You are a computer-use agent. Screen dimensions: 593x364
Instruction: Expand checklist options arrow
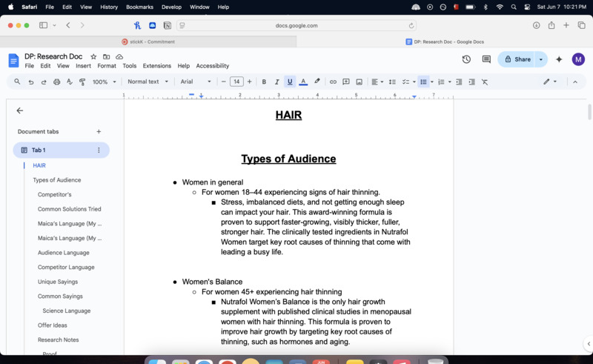click(414, 82)
